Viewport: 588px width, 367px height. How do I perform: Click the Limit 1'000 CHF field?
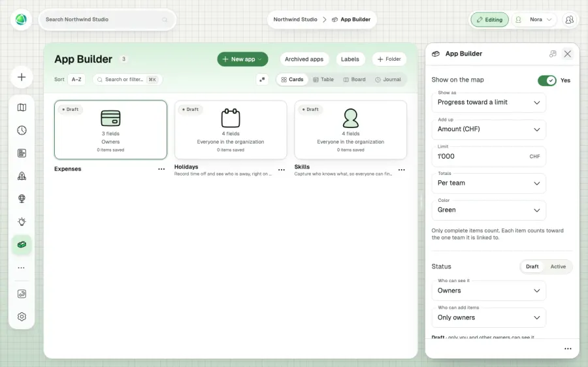coord(489,156)
